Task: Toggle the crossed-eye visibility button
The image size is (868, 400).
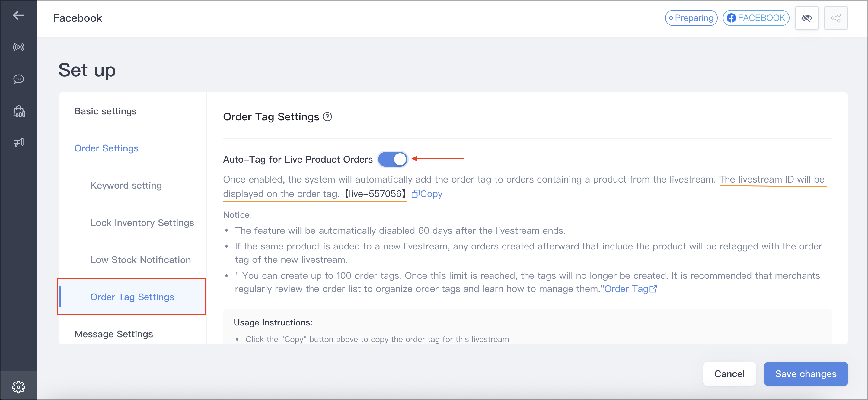Action: click(x=807, y=18)
